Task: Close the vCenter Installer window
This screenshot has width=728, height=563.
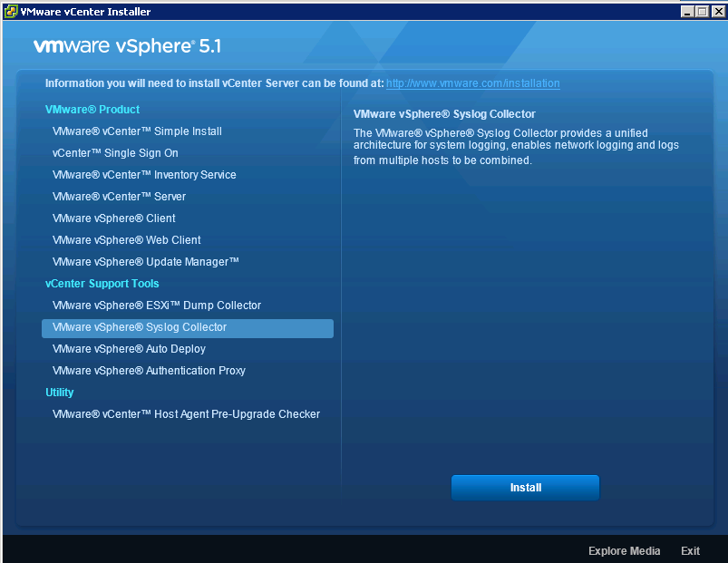Action: 718,12
